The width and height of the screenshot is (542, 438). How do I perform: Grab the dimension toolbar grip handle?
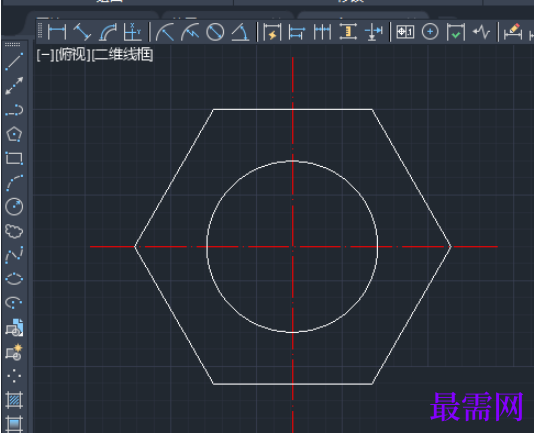[40, 31]
